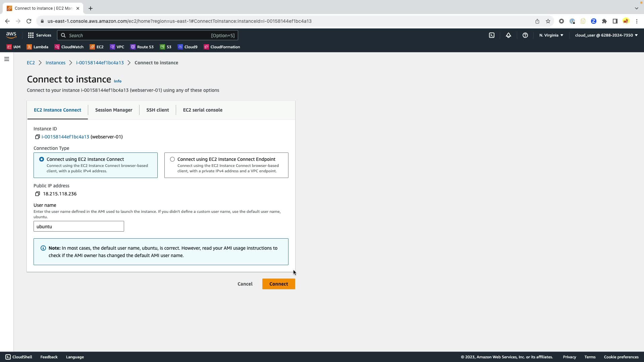Click the User name input field

pyautogui.click(x=79, y=227)
